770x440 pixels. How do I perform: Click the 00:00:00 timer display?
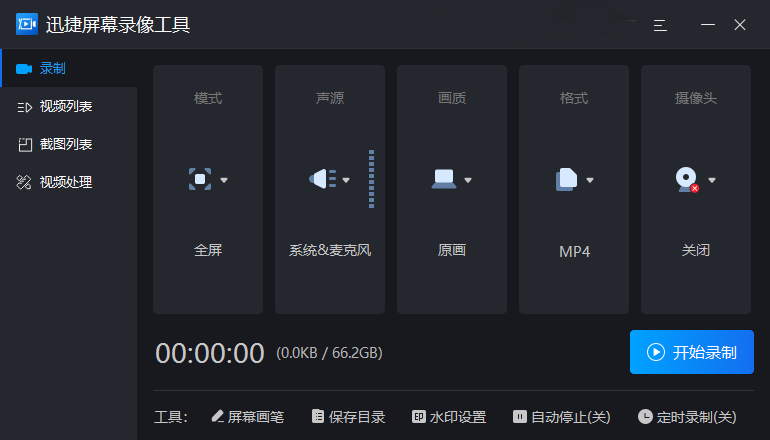(x=210, y=353)
